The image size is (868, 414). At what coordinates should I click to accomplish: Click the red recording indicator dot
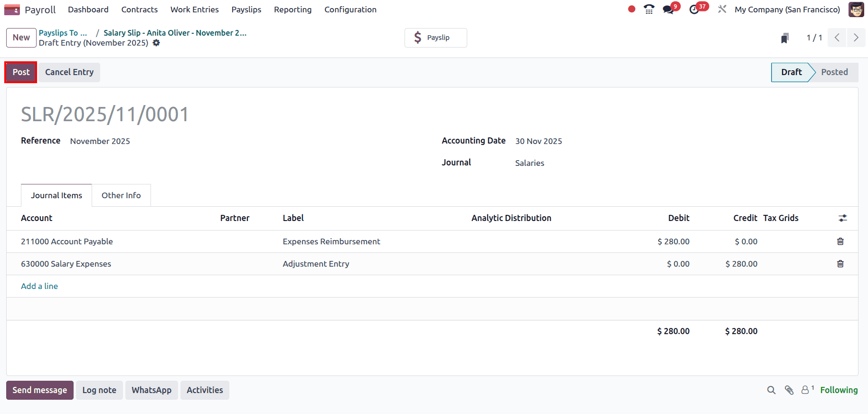click(x=632, y=9)
